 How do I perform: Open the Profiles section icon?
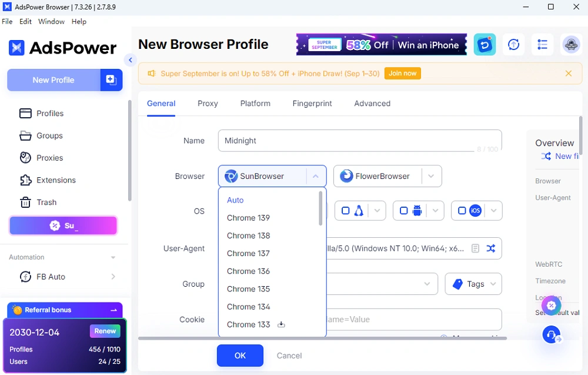pos(25,114)
